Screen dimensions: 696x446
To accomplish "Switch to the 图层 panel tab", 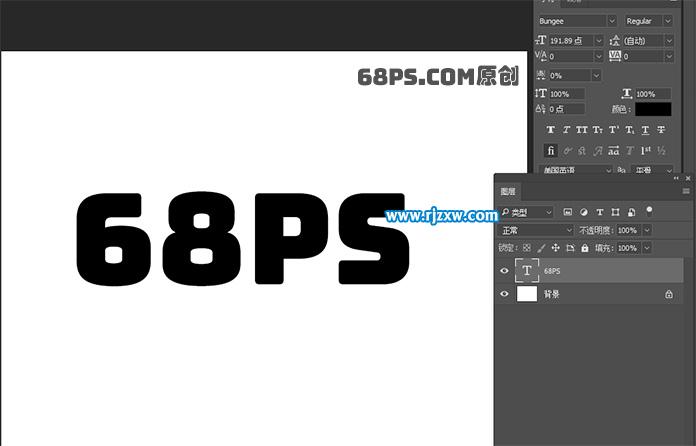I will [x=508, y=191].
